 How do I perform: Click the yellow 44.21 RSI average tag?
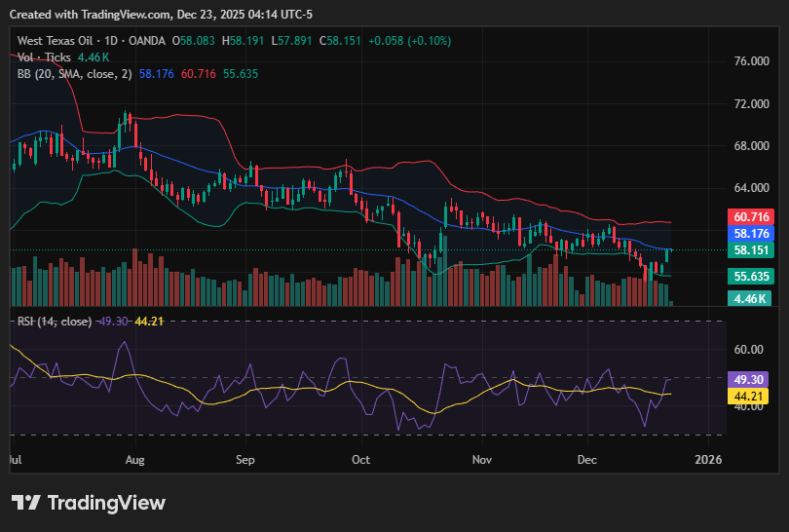[x=751, y=396]
